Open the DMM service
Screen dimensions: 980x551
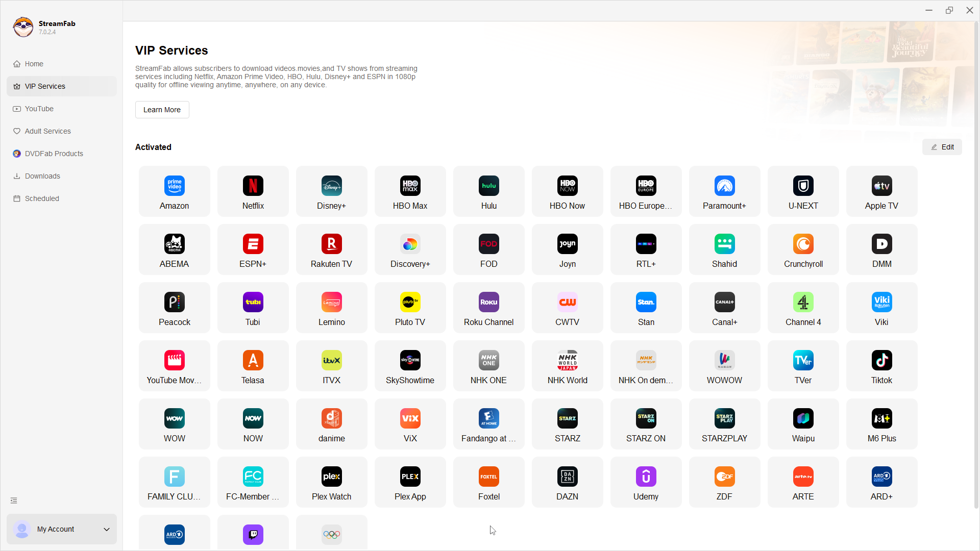882,249
